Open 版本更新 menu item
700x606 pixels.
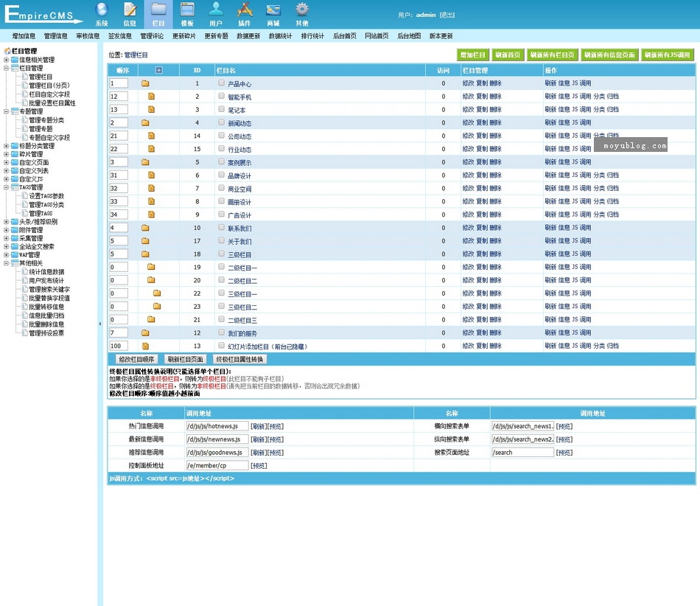point(441,36)
